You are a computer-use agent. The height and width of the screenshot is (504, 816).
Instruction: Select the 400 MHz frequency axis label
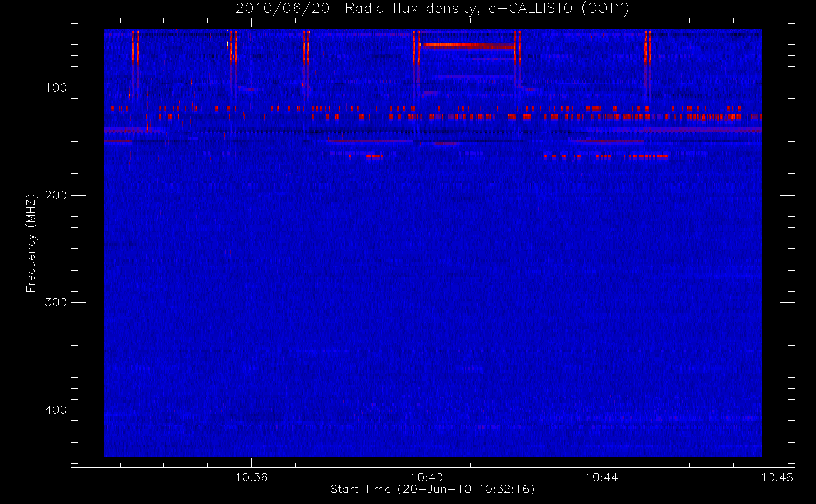56,410
